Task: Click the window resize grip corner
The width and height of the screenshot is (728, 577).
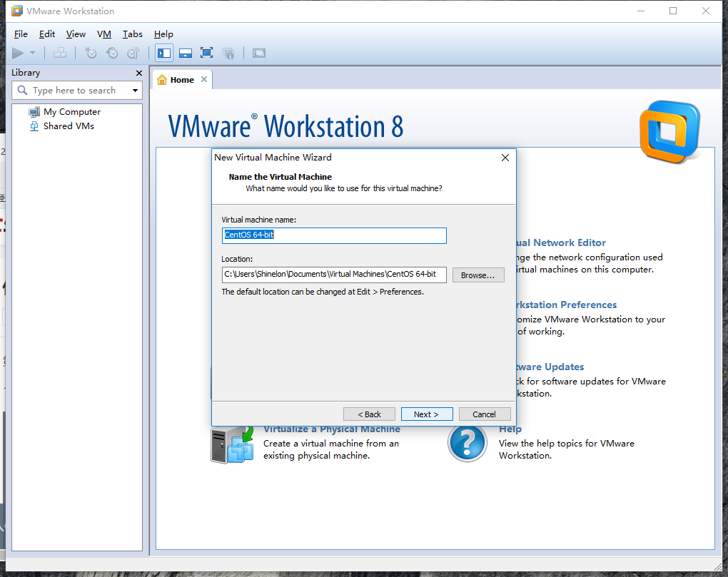Action: tap(718, 566)
